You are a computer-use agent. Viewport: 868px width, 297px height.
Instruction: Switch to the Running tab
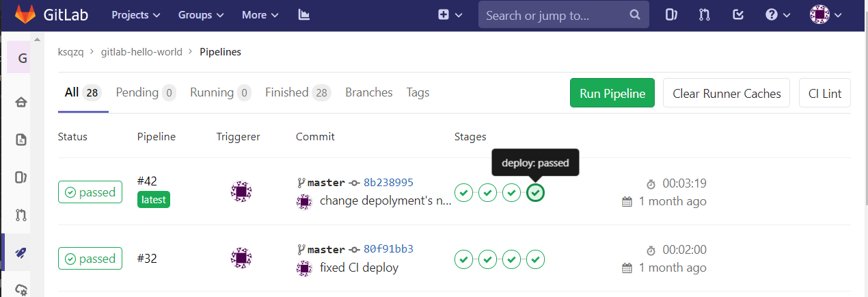click(221, 92)
